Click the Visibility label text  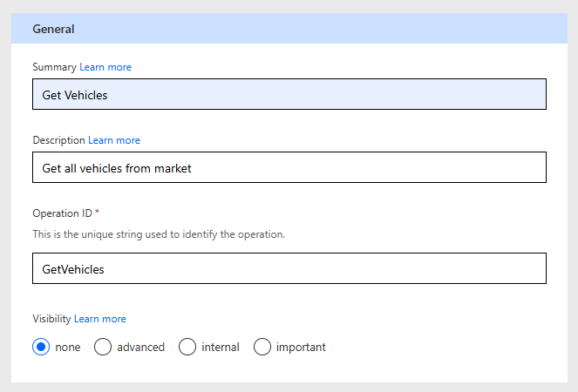click(x=51, y=319)
